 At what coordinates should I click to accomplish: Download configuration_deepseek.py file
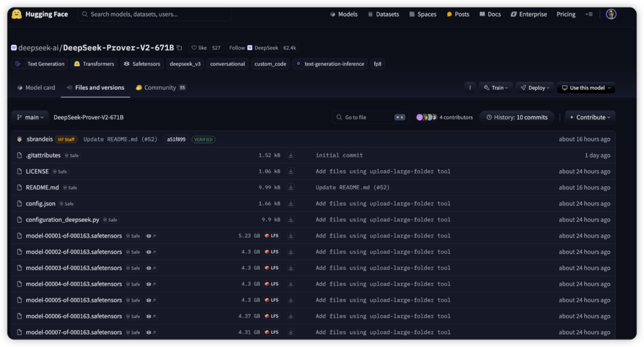pyautogui.click(x=291, y=219)
